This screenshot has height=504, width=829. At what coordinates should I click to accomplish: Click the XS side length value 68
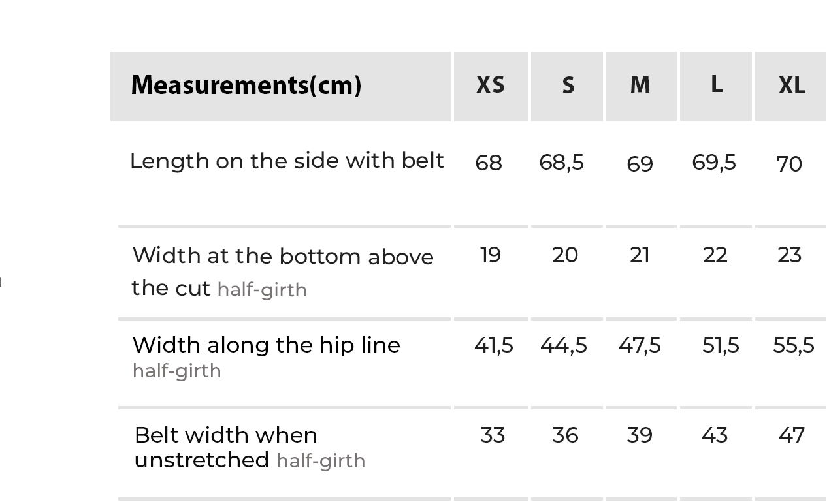(489, 163)
